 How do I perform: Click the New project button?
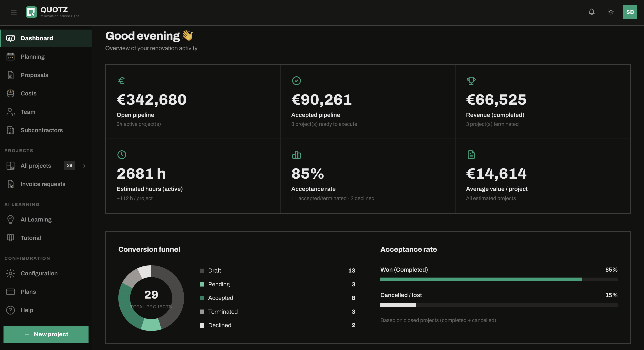coord(46,334)
